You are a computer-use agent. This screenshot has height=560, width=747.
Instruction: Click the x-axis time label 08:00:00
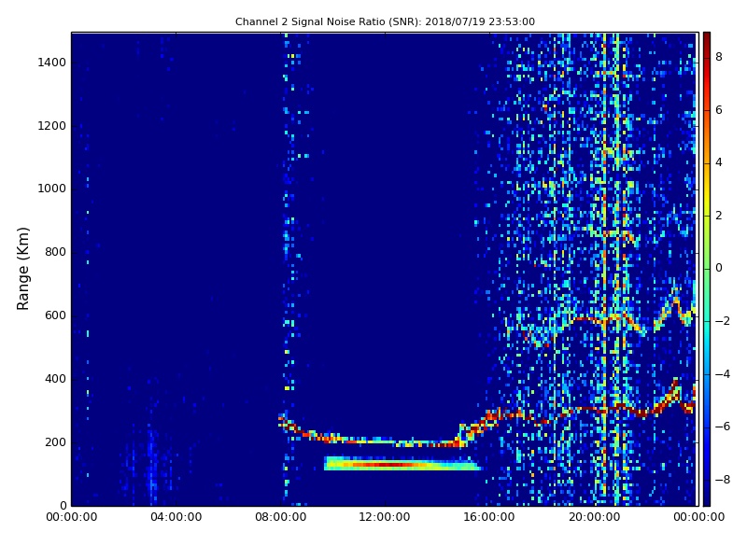pyautogui.click(x=281, y=517)
